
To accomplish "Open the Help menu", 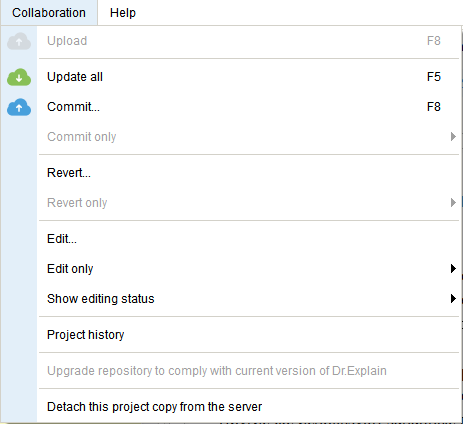I will [123, 13].
